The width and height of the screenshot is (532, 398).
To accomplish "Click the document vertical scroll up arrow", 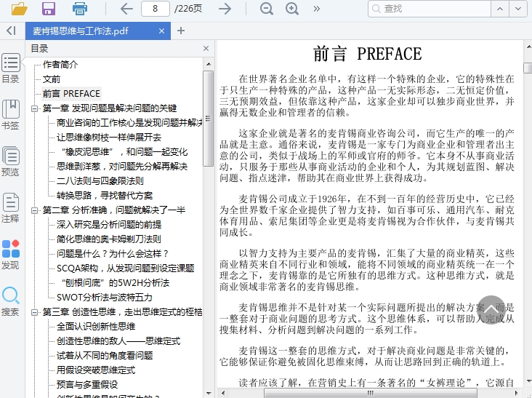I will pos(528,46).
